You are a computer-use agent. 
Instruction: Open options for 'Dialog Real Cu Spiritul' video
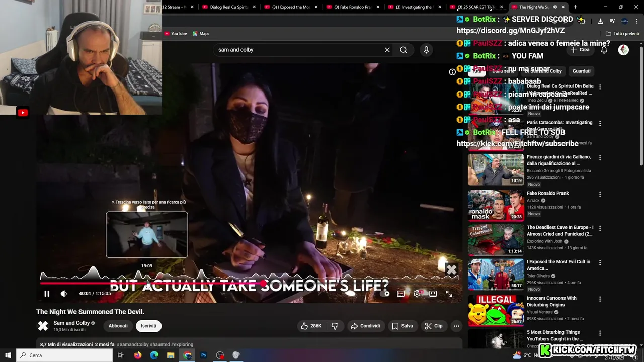click(600, 87)
